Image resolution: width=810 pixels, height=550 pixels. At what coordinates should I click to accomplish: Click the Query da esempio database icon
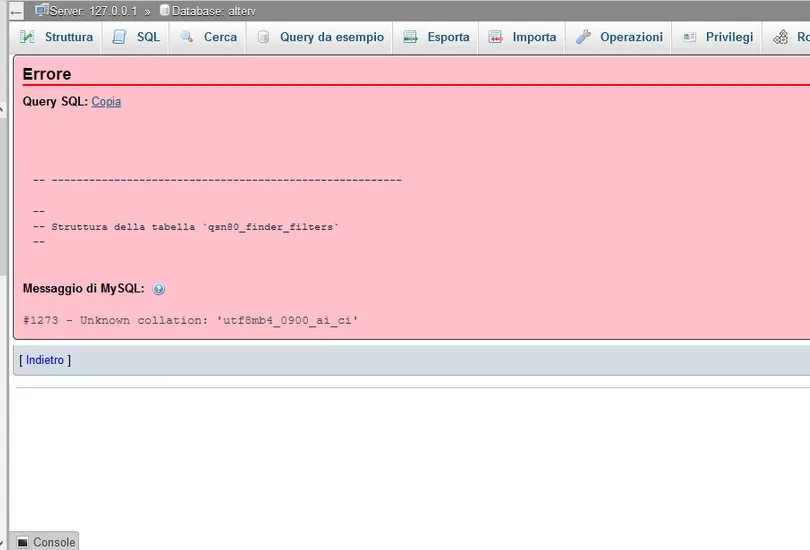(263, 37)
